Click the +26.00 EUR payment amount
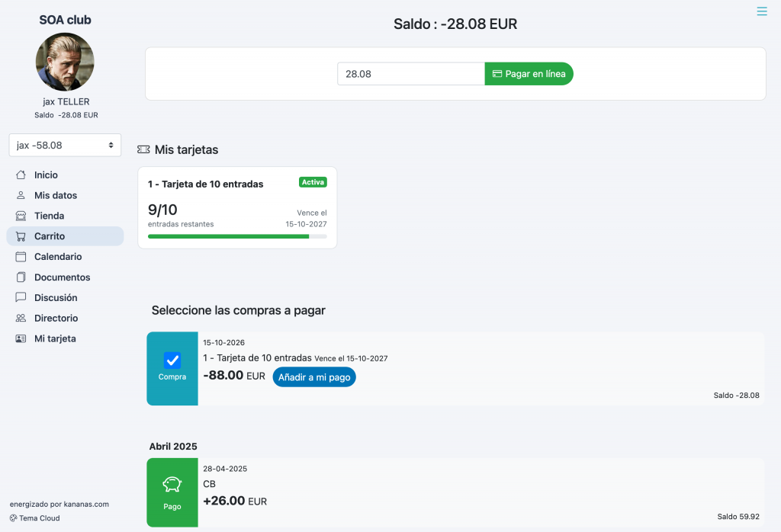This screenshot has height=532, width=781. pyautogui.click(x=235, y=501)
